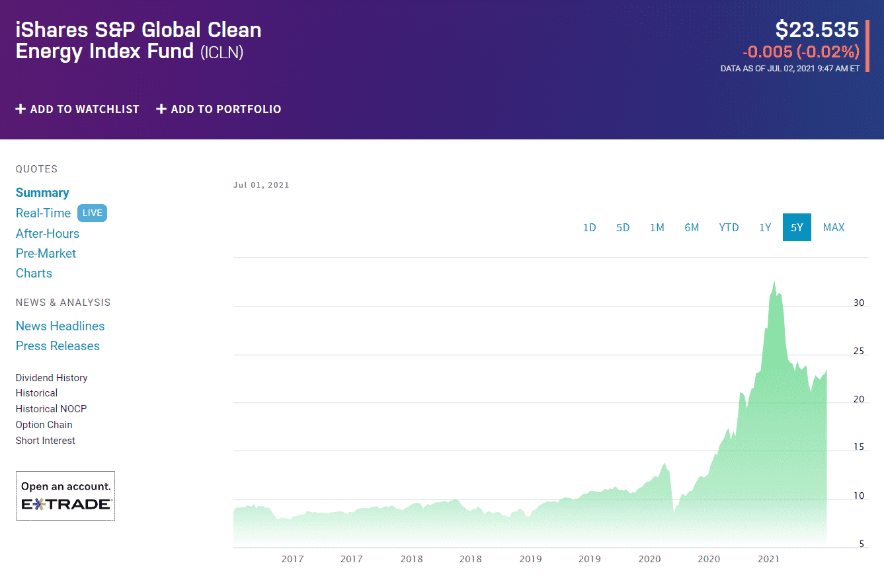This screenshot has height=588, width=884.
Task: Select the 6M chart range
Action: (x=692, y=227)
